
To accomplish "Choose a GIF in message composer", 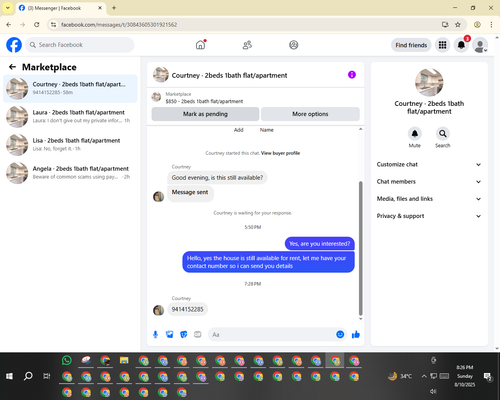I will pos(198,334).
